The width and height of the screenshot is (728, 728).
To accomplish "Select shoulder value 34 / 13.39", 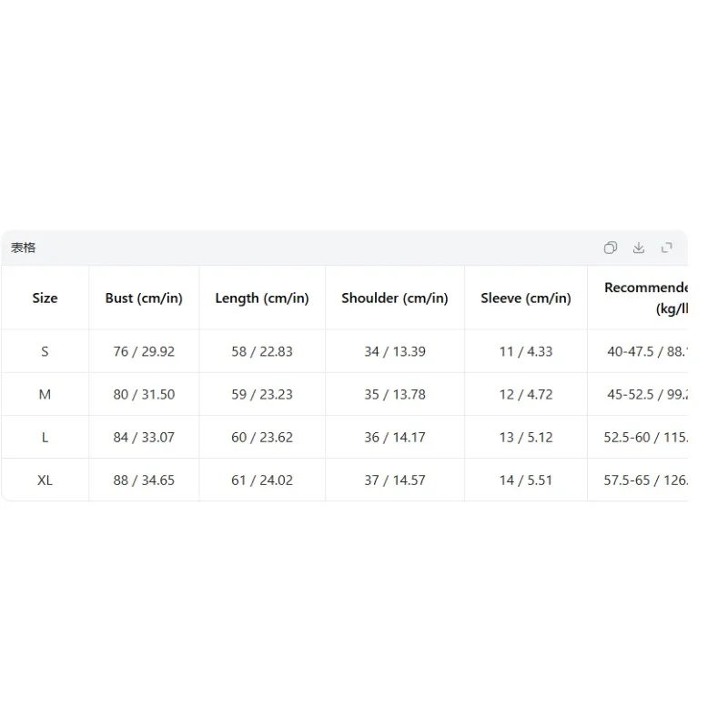I will (395, 351).
